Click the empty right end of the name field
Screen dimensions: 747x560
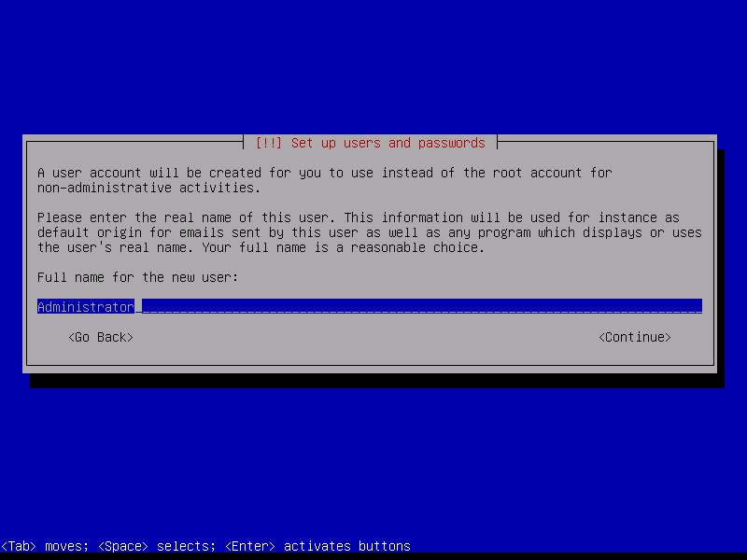672,306
